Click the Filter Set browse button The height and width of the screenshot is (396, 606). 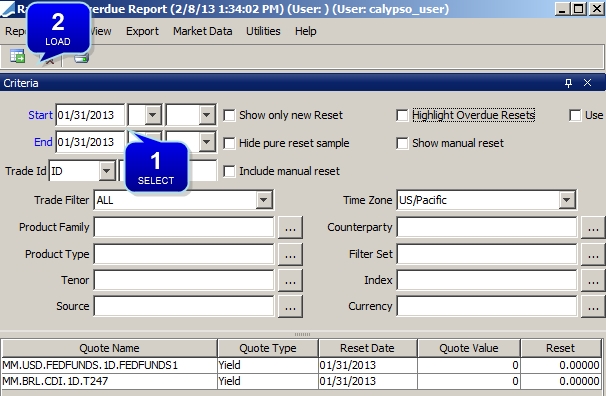click(x=593, y=255)
